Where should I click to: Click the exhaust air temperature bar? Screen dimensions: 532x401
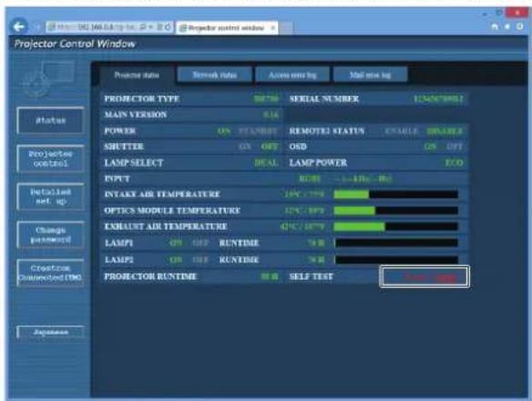pyautogui.click(x=396, y=227)
